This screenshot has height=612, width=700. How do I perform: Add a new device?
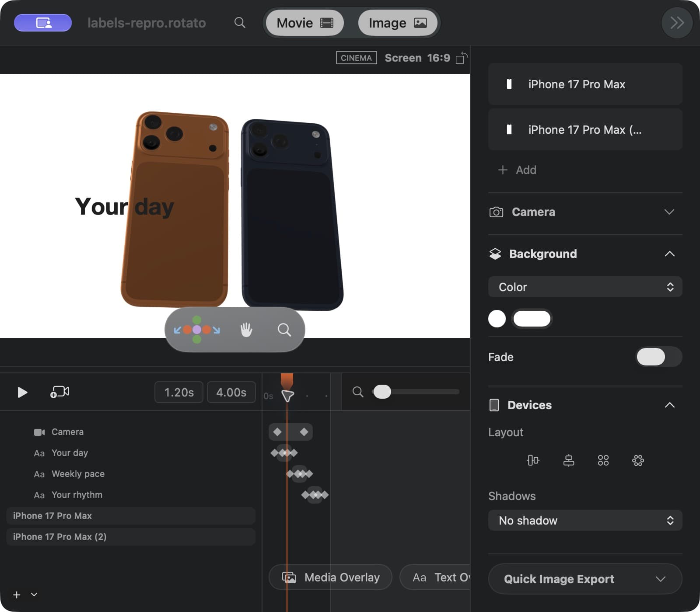click(517, 170)
